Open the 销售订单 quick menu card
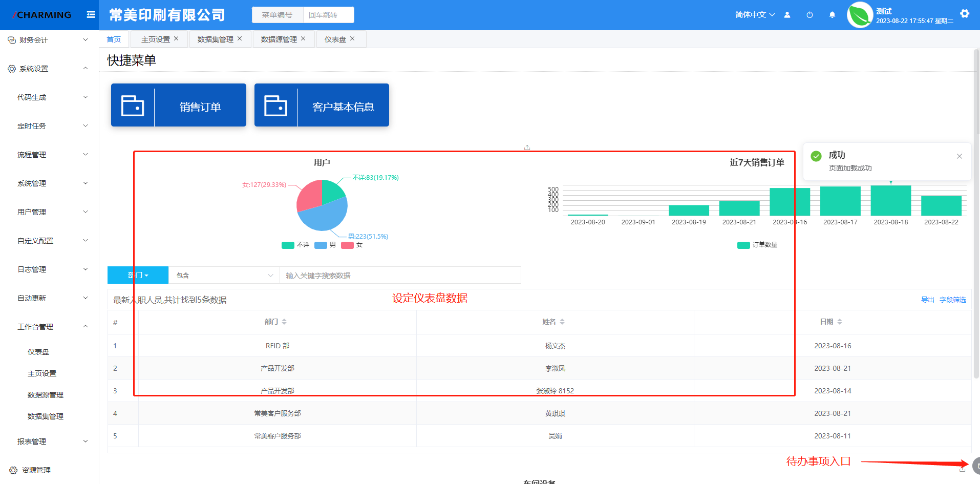This screenshot has height=484, width=980. click(179, 105)
